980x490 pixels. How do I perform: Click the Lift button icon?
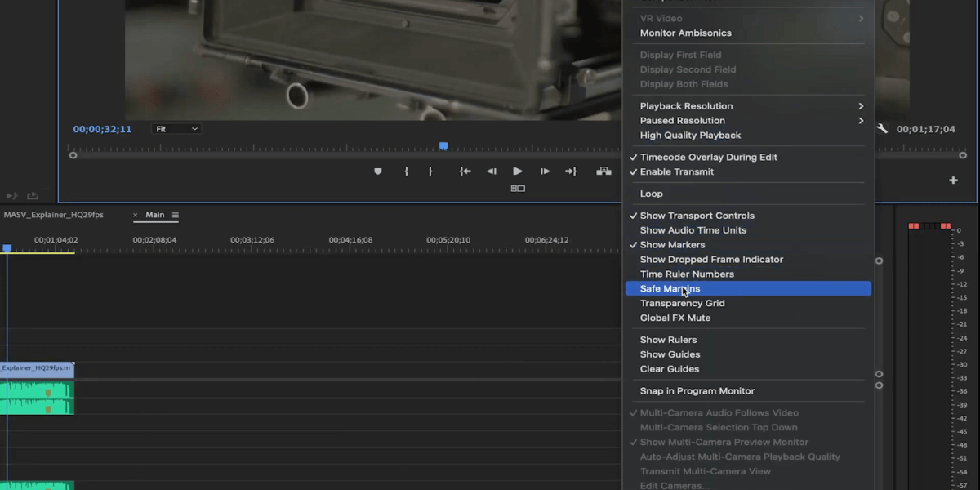[604, 171]
